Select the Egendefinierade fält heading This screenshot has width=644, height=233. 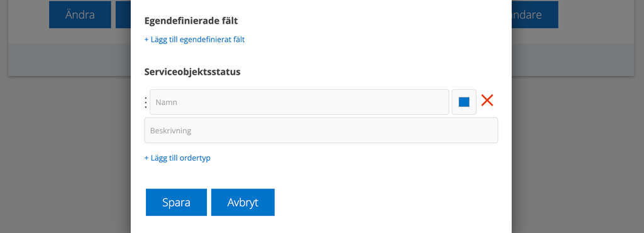(x=191, y=21)
